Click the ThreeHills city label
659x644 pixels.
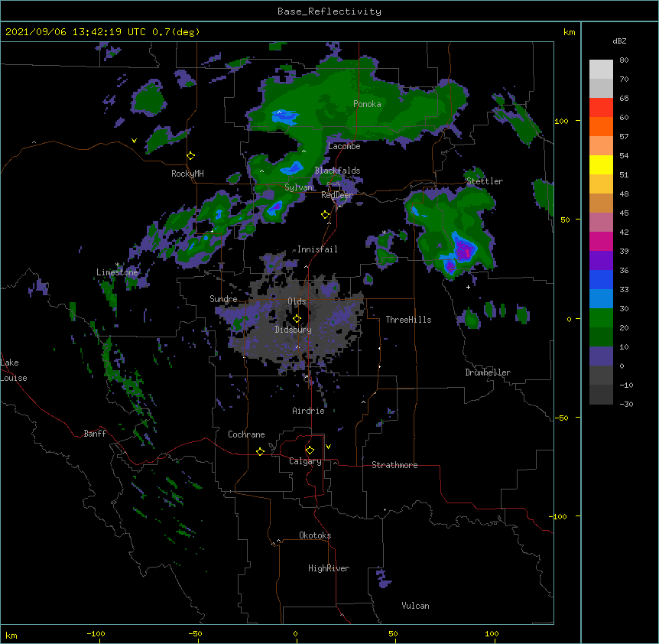coord(408,320)
